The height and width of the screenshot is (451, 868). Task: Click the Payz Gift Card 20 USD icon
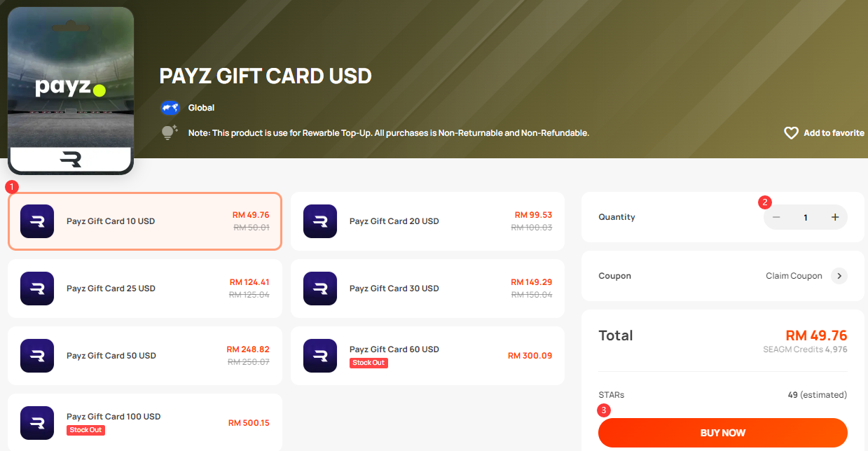click(320, 221)
